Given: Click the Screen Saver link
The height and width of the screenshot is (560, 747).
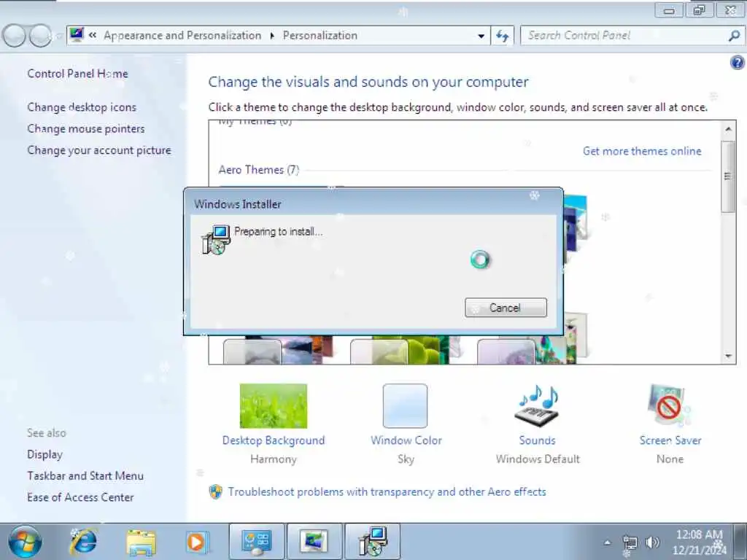Looking at the screenshot, I should (x=670, y=440).
